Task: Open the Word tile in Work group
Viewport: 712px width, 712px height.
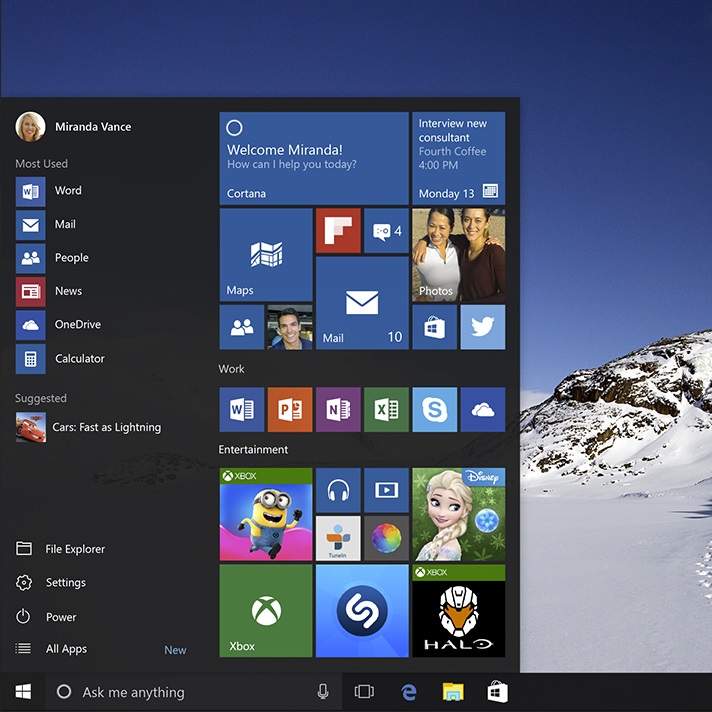Action: pyautogui.click(x=242, y=410)
